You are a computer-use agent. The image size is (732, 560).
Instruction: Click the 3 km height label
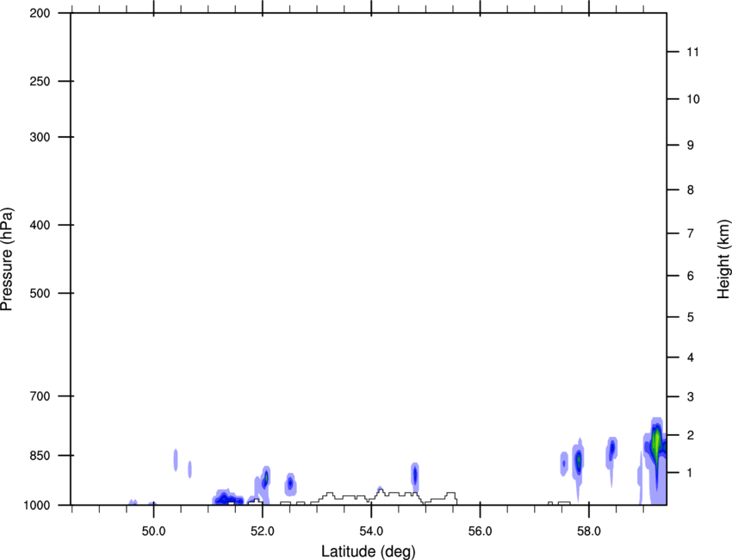[691, 396]
